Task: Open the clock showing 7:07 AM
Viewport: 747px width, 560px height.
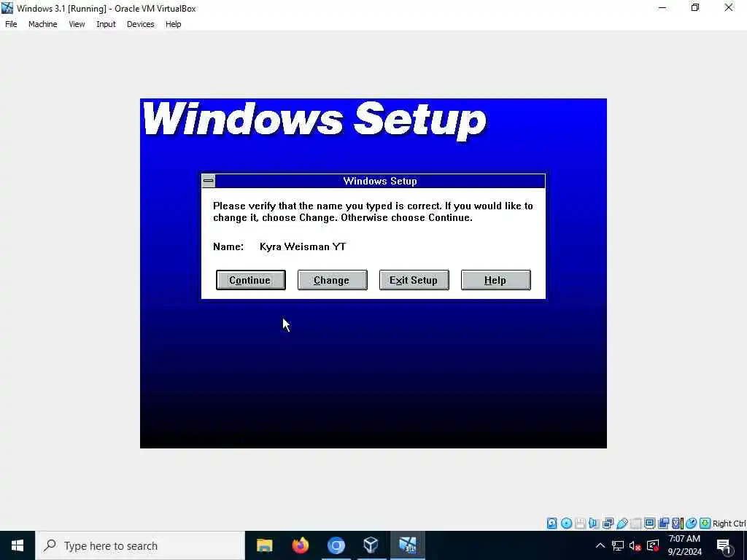Action: click(684, 545)
